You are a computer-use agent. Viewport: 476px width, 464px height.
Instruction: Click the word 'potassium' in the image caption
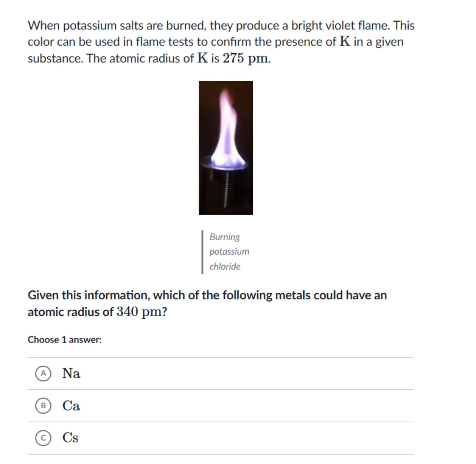coord(229,251)
